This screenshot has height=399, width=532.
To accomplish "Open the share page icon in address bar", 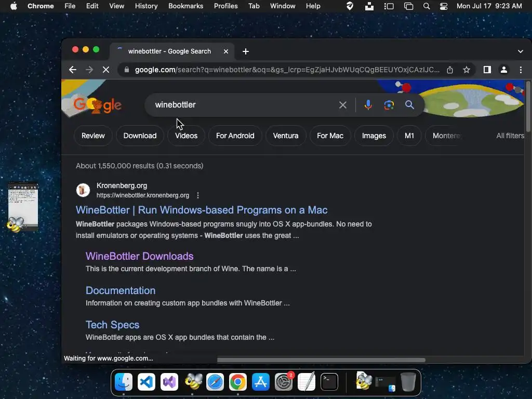I will (450, 70).
